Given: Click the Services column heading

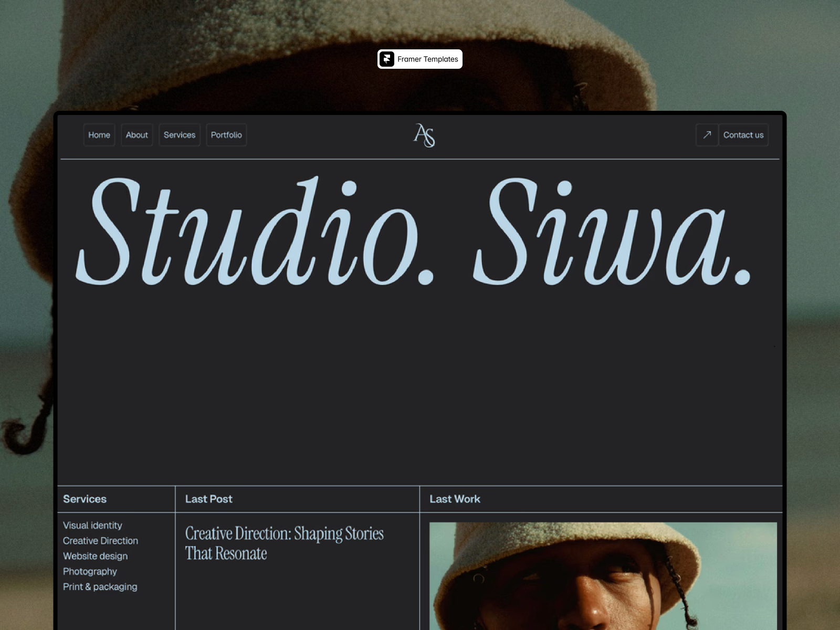Looking at the screenshot, I should 85,499.
